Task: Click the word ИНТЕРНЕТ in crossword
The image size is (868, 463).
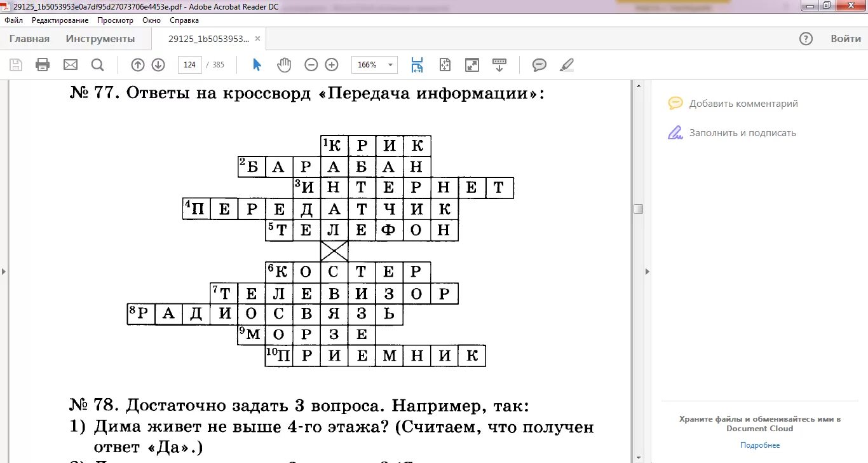Action: coord(403,188)
